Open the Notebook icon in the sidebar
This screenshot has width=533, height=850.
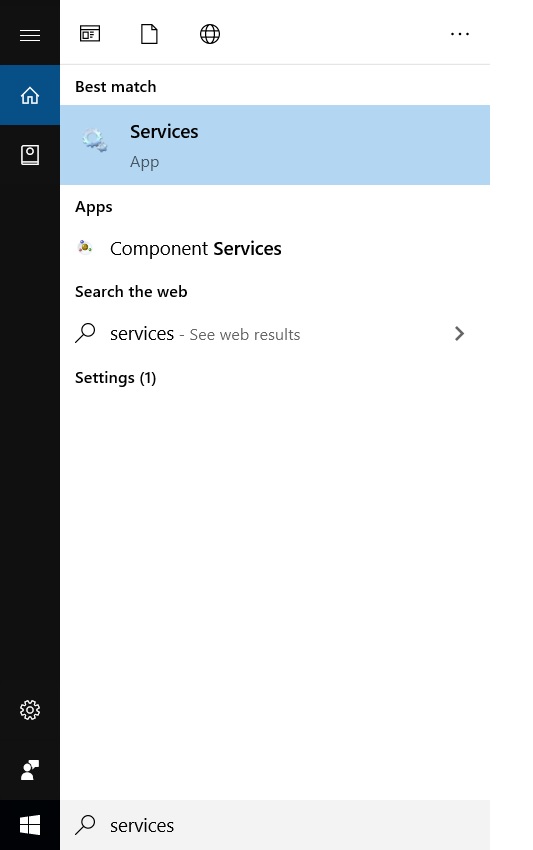[x=30, y=155]
